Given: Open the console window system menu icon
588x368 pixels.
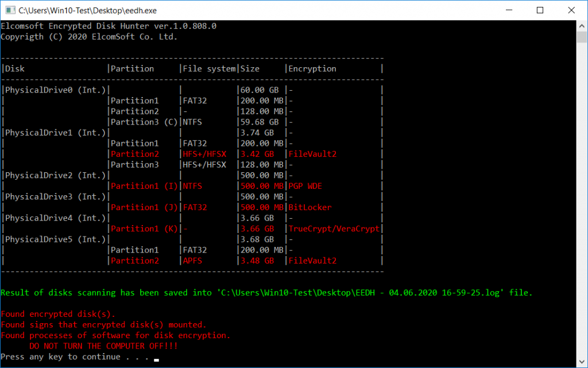Looking at the screenshot, I should coord(9,10).
